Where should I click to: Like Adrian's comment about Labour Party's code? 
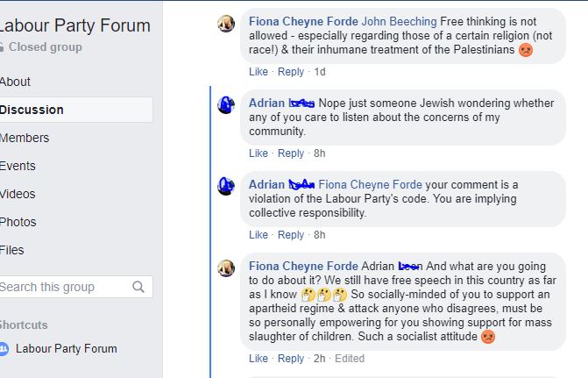(259, 234)
